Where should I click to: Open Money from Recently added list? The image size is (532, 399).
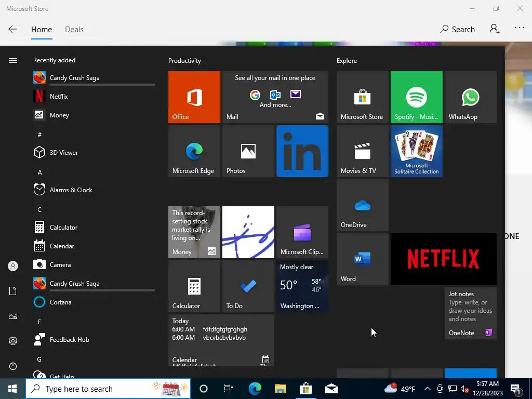(94, 115)
